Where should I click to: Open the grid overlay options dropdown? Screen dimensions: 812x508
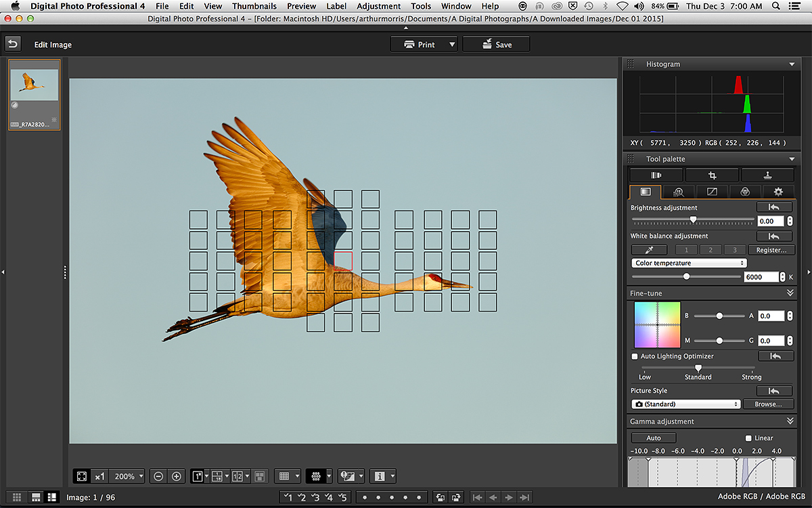[296, 476]
